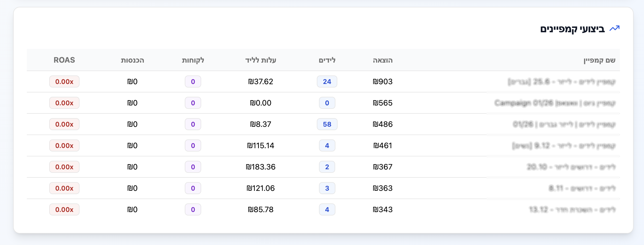
Task: Click the שם קמפיין column header
Action: tap(599, 60)
